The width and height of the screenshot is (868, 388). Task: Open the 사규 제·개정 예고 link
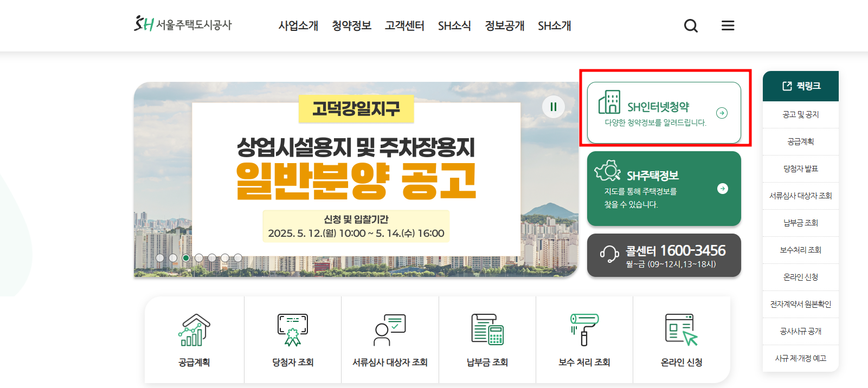pyautogui.click(x=801, y=358)
